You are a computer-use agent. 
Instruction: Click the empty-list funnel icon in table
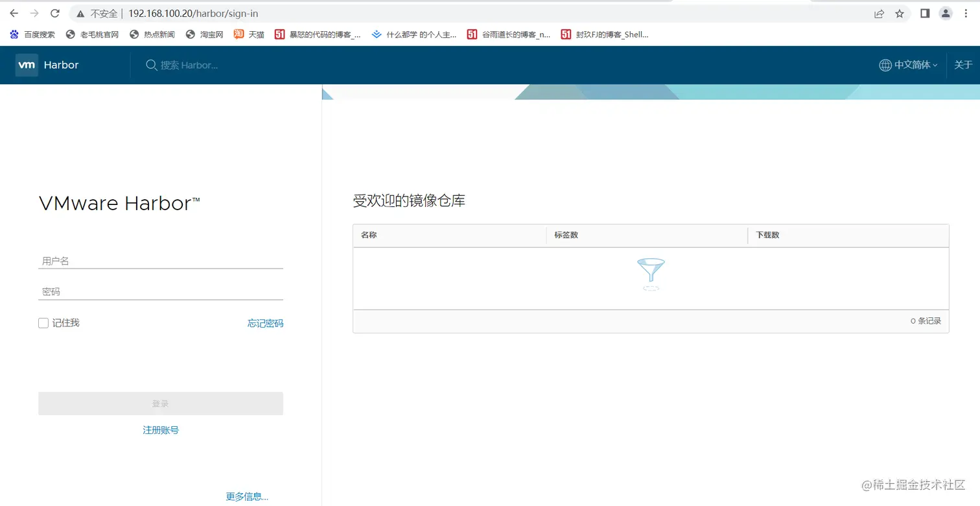click(651, 274)
